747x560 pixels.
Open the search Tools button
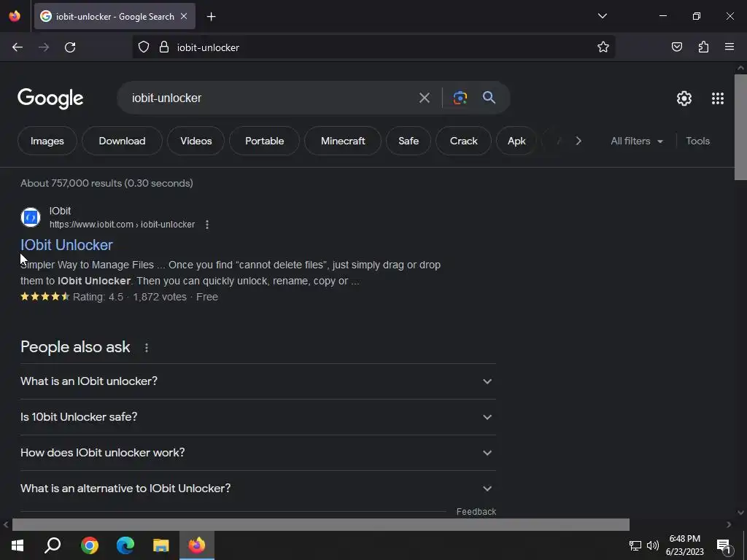(x=697, y=141)
